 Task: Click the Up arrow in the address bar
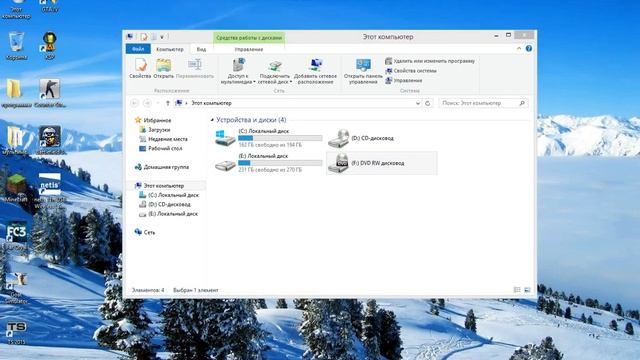click(167, 103)
